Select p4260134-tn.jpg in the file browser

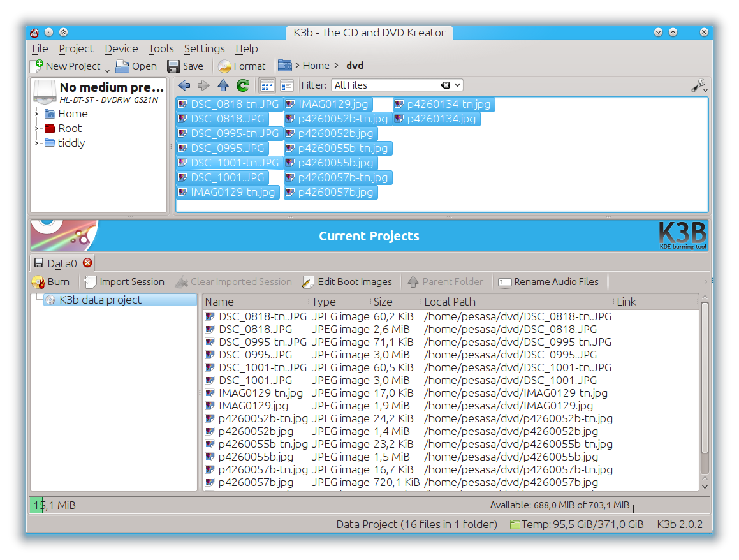pos(444,104)
